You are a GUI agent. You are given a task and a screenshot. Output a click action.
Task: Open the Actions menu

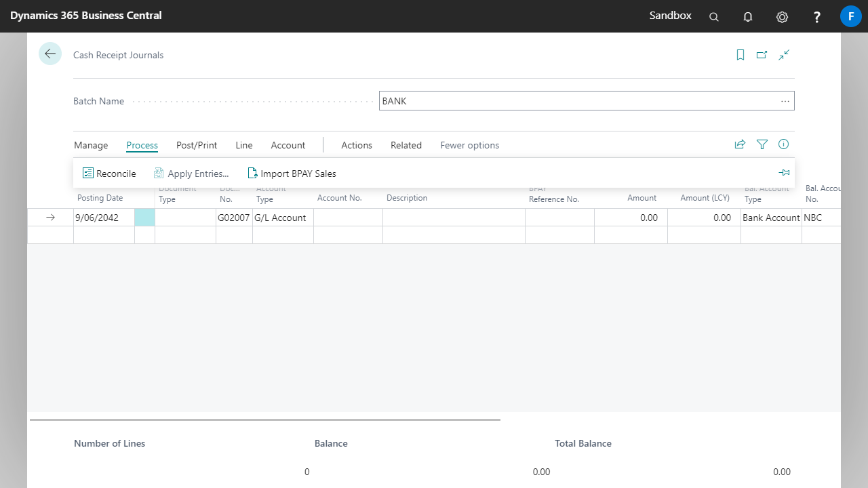[357, 145]
